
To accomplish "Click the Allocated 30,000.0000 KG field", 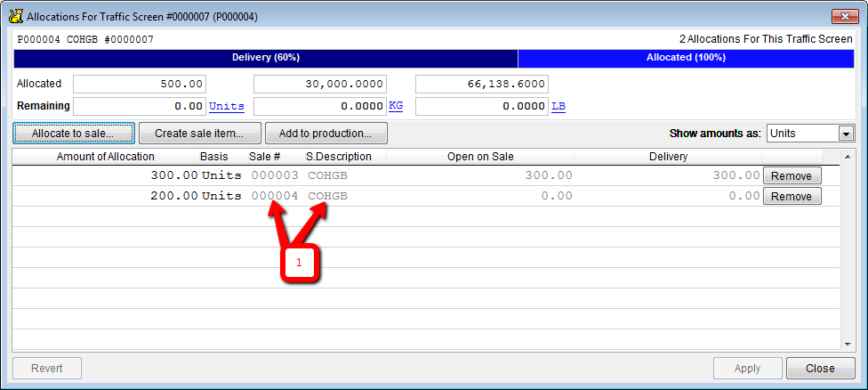I will pos(320,85).
